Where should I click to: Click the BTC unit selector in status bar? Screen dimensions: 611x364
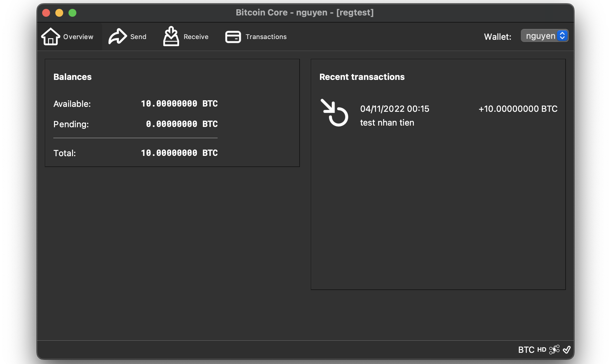526,350
